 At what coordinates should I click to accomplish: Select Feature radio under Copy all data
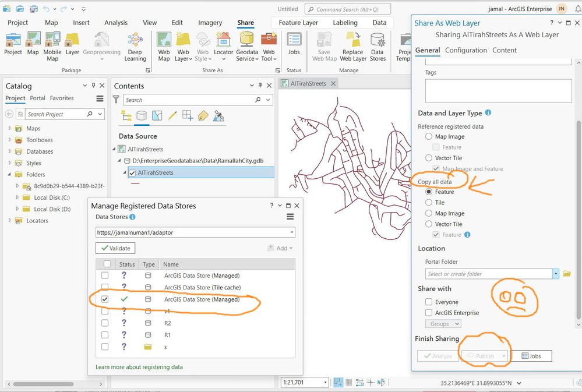[429, 192]
